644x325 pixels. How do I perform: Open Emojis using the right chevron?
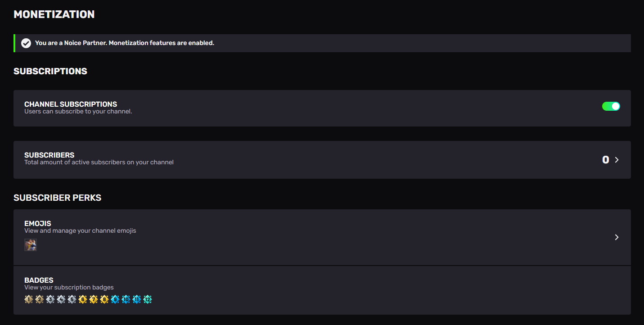617,237
